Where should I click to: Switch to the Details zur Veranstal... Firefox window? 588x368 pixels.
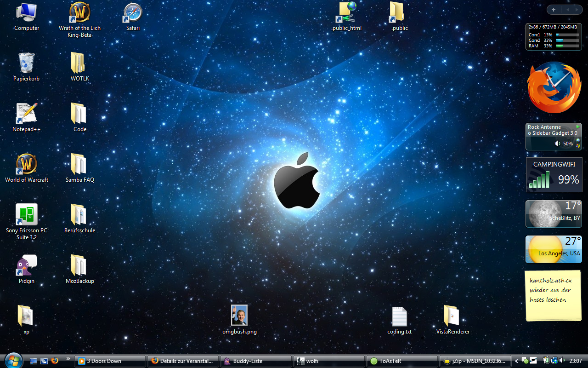click(x=183, y=361)
